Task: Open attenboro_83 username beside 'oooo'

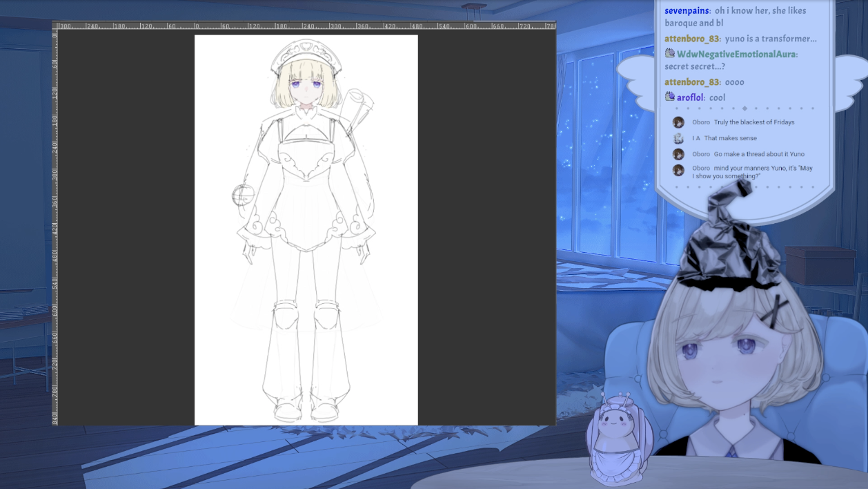Action: 693,82
